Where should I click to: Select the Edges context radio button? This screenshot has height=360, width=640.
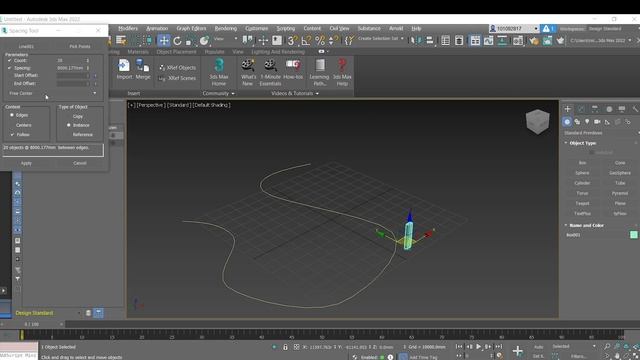pyautogui.click(x=12, y=115)
